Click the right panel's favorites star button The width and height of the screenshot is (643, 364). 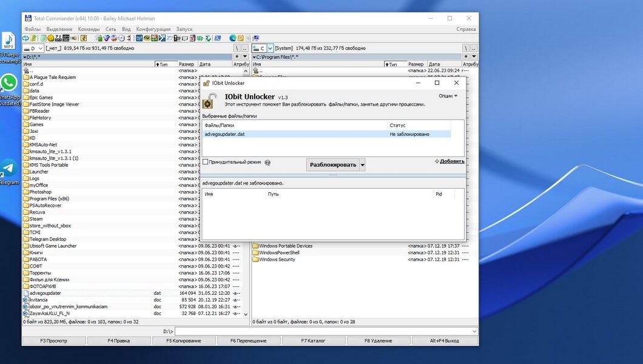click(x=466, y=56)
